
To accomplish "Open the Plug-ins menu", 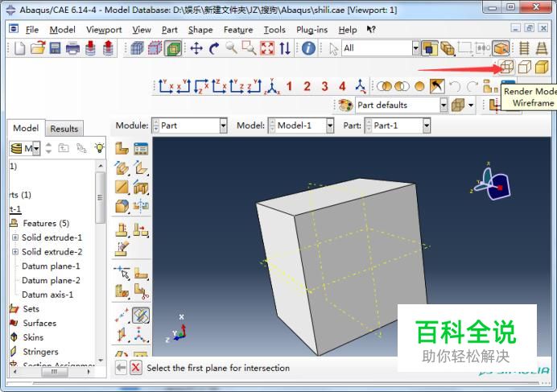I will pos(312,30).
